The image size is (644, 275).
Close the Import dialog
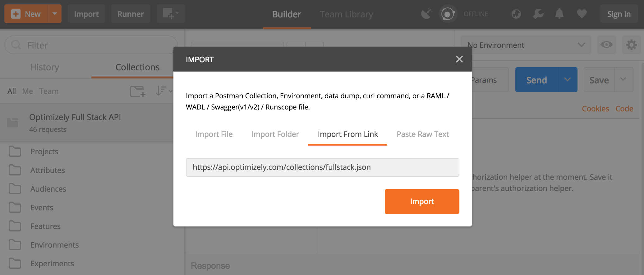(459, 59)
